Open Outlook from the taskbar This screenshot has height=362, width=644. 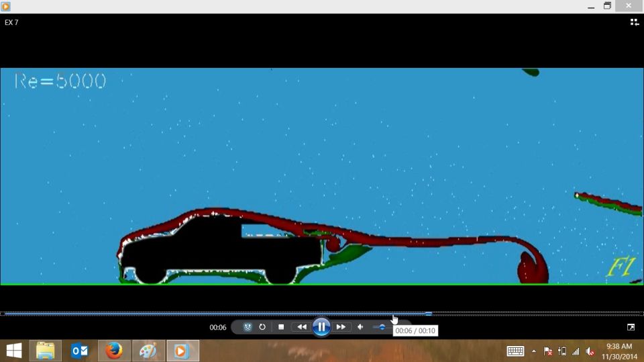coord(80,351)
